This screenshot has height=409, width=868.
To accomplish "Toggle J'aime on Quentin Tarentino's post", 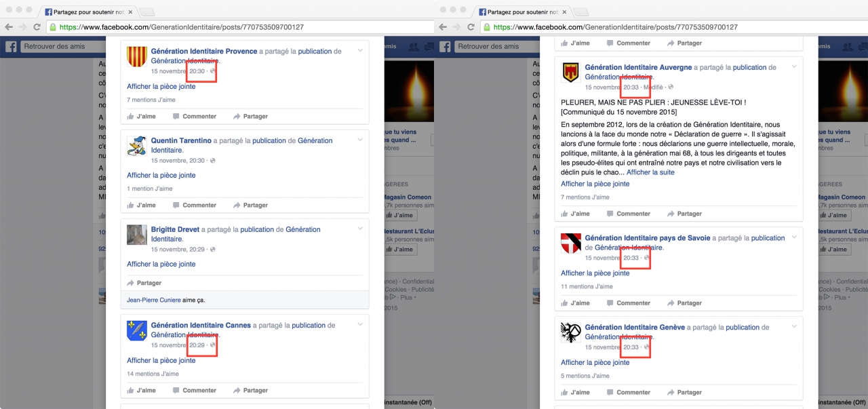I will coord(141,206).
